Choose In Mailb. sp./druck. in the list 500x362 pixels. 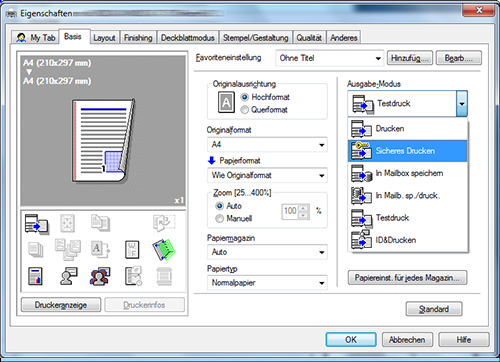(408, 196)
